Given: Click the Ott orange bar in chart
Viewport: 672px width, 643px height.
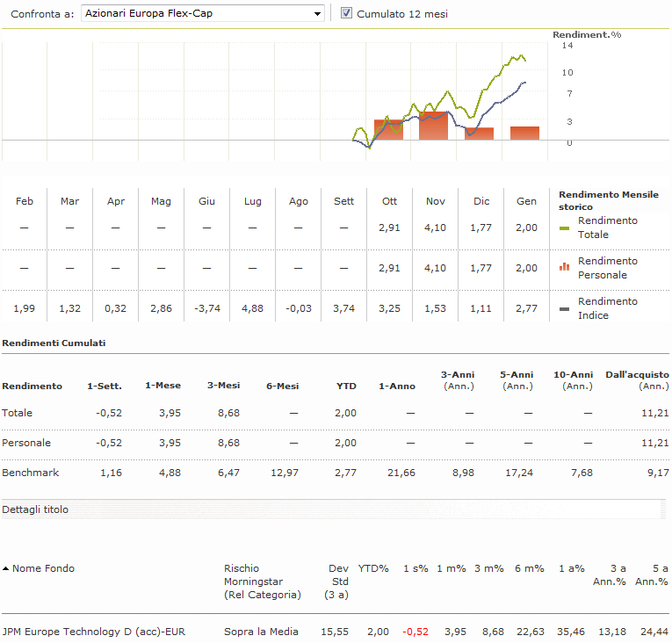Looking at the screenshot, I should point(389,129).
